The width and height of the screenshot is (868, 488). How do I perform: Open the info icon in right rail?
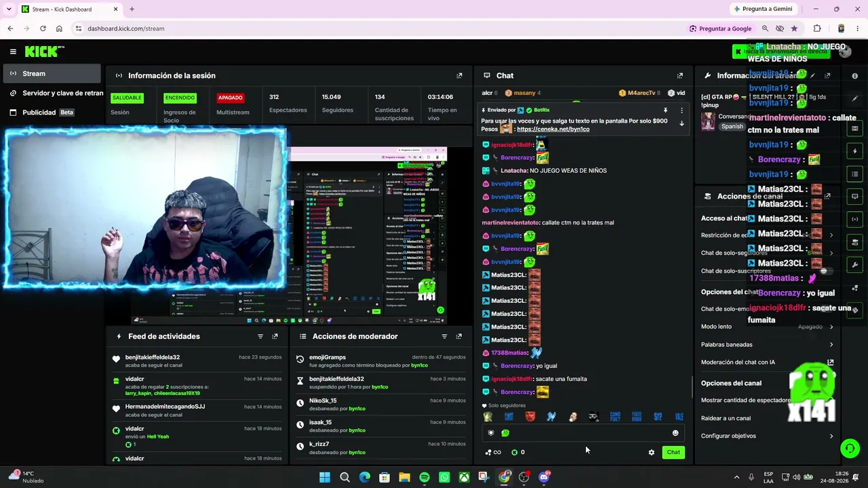coord(855,76)
